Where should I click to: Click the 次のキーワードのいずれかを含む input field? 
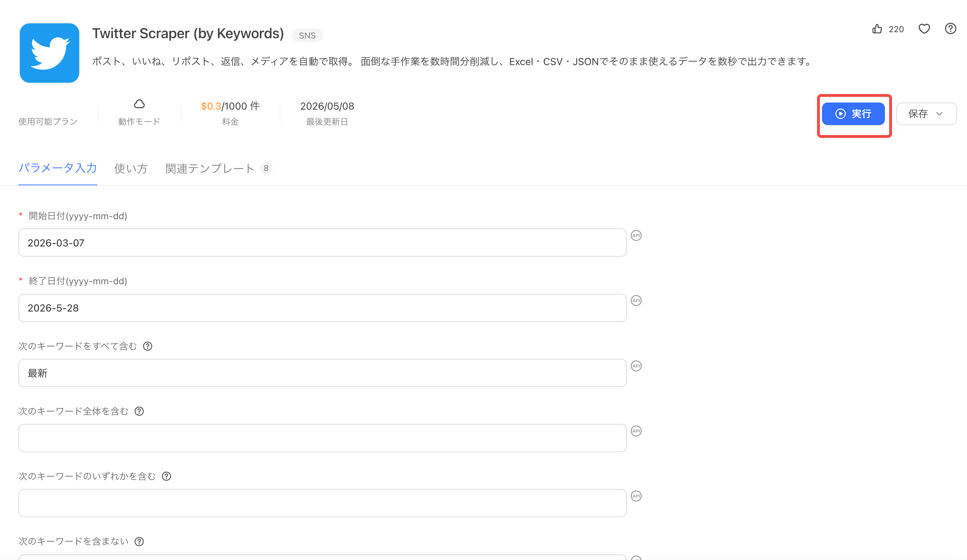(322, 503)
